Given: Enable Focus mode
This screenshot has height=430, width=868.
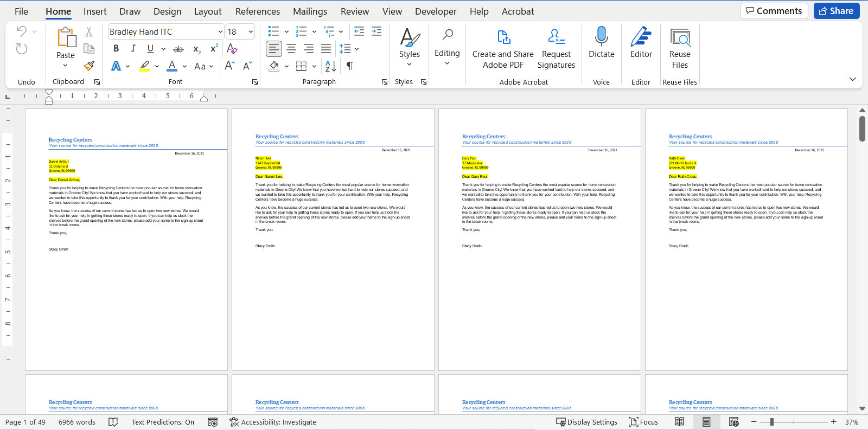Looking at the screenshot, I should pyautogui.click(x=643, y=422).
